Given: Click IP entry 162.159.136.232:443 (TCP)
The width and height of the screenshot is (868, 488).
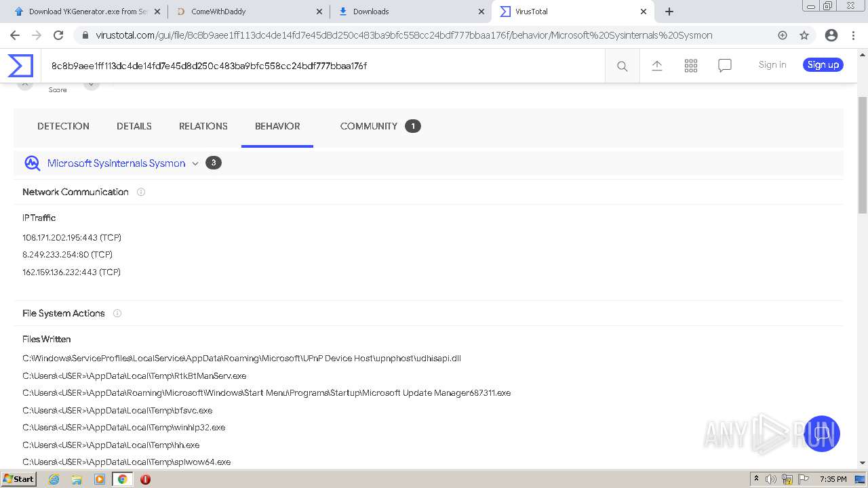Looking at the screenshot, I should [x=71, y=272].
